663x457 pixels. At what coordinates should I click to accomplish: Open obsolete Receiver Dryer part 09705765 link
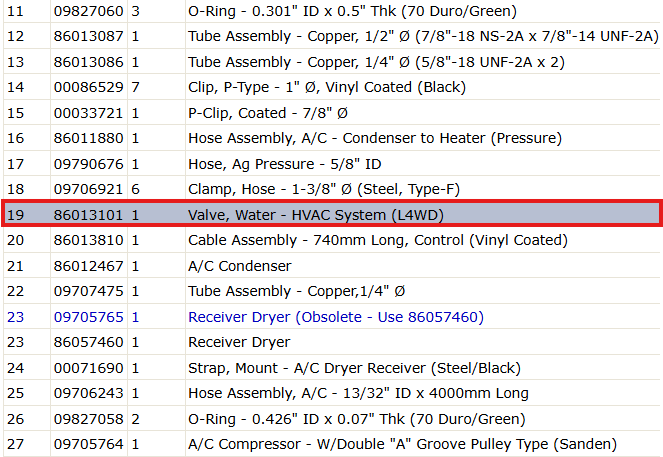click(x=88, y=317)
